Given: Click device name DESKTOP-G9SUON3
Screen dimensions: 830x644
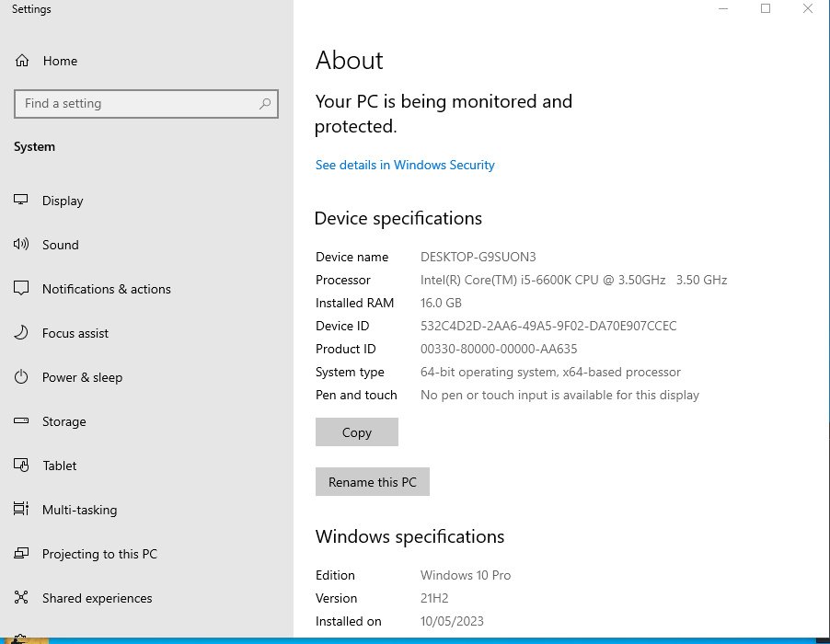Looking at the screenshot, I should tap(478, 258).
